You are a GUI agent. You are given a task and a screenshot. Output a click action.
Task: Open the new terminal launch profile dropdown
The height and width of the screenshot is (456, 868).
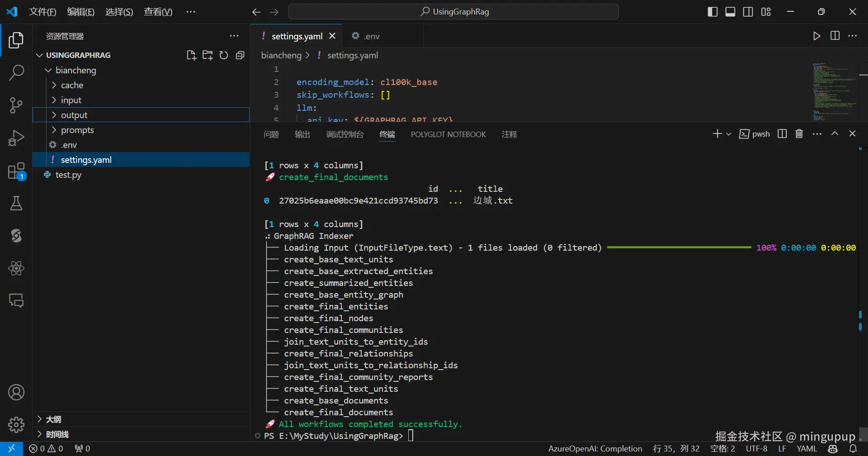tap(729, 134)
